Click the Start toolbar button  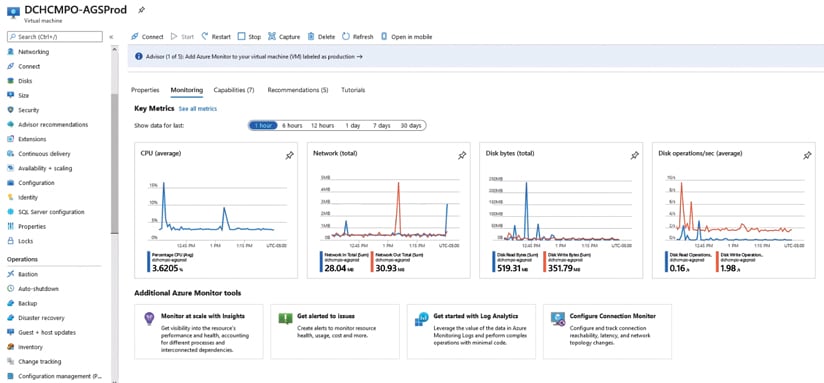182,37
